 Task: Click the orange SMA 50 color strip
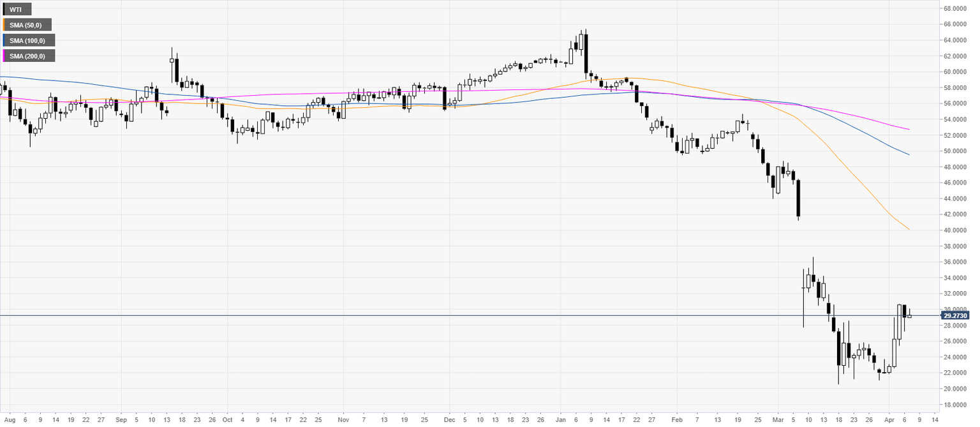pyautogui.click(x=4, y=25)
